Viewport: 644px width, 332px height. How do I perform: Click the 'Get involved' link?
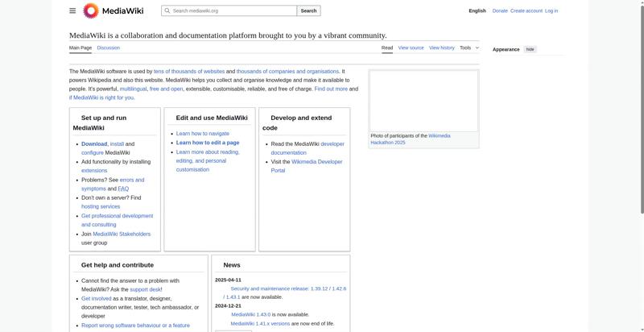pos(96,299)
